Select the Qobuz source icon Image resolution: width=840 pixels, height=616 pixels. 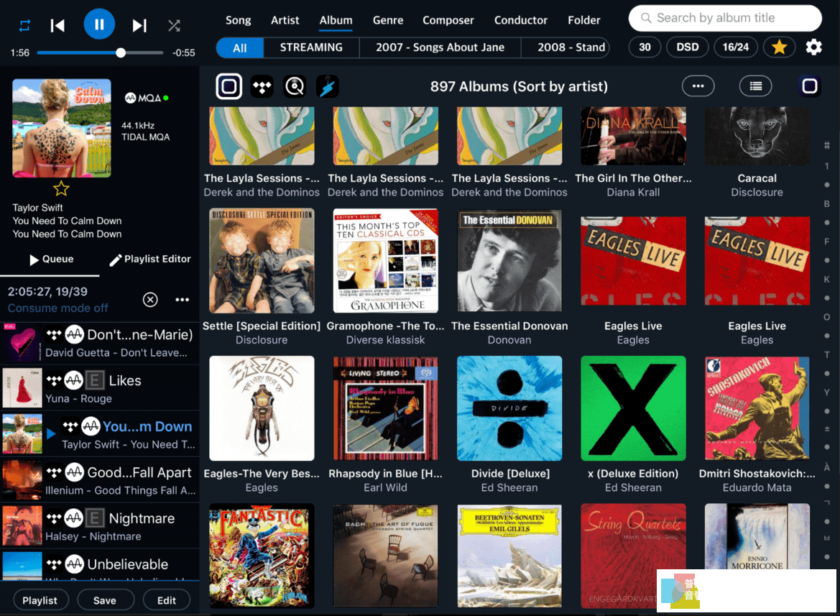point(295,86)
